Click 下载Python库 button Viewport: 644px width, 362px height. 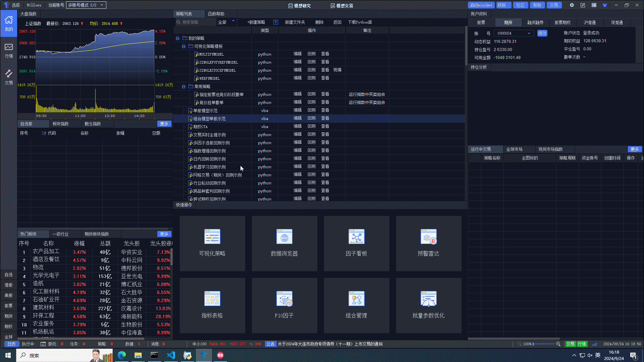point(361,22)
